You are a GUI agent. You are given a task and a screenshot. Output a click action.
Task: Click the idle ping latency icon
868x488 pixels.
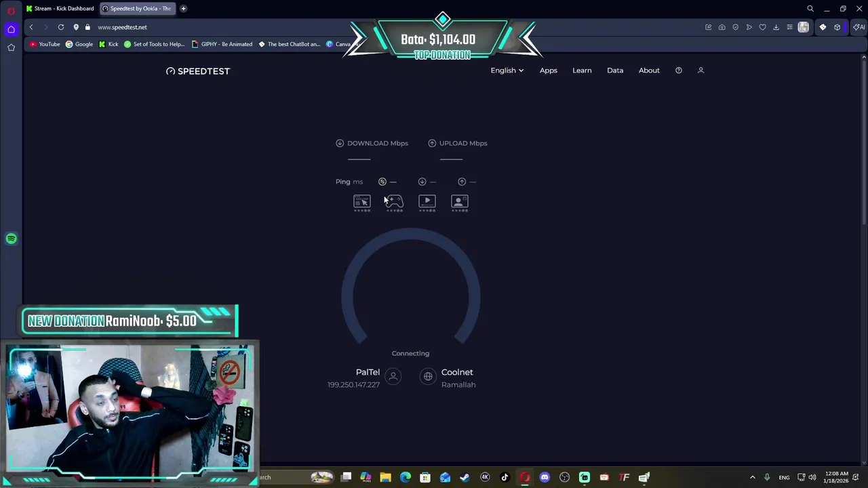pyautogui.click(x=382, y=182)
